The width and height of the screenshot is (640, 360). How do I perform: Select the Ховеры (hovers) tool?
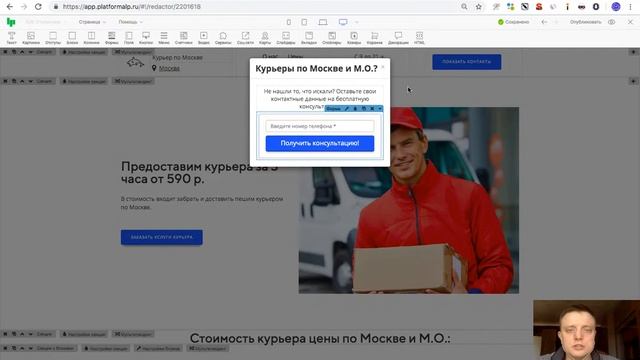(354, 38)
